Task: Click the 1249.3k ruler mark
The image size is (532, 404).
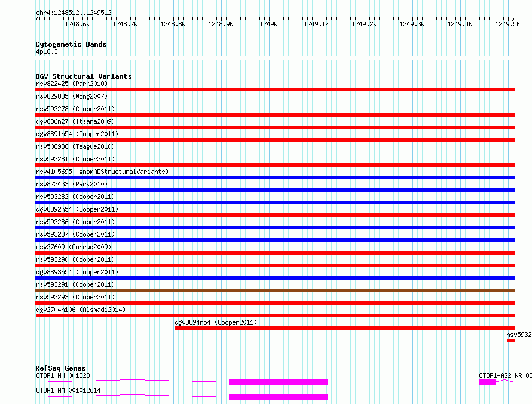Action: (x=412, y=24)
